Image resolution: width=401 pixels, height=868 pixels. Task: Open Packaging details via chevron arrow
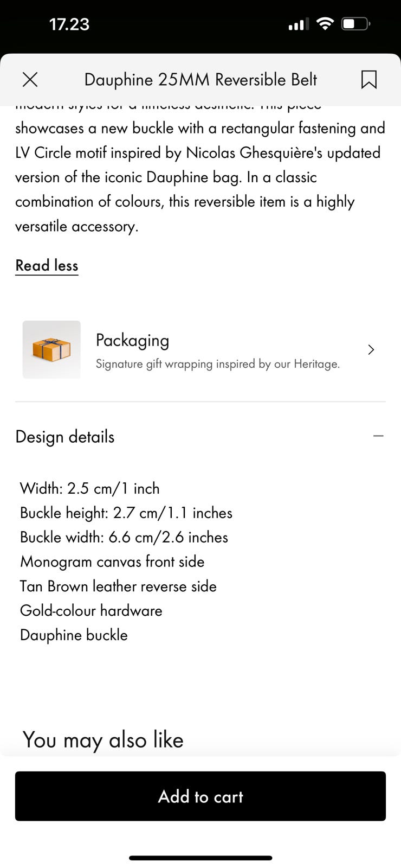tap(371, 349)
